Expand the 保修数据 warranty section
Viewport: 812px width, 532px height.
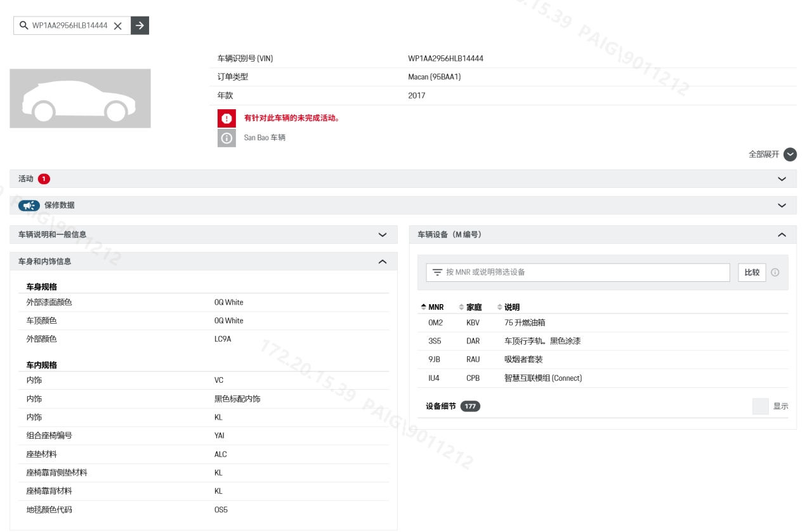[782, 206]
